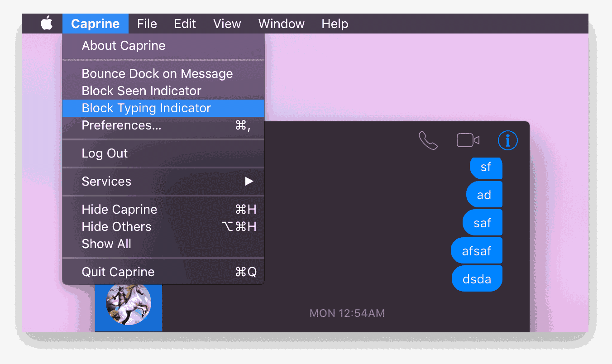Image resolution: width=612 pixels, height=364 pixels.
Task: Open the Help menu
Action: coord(335,24)
